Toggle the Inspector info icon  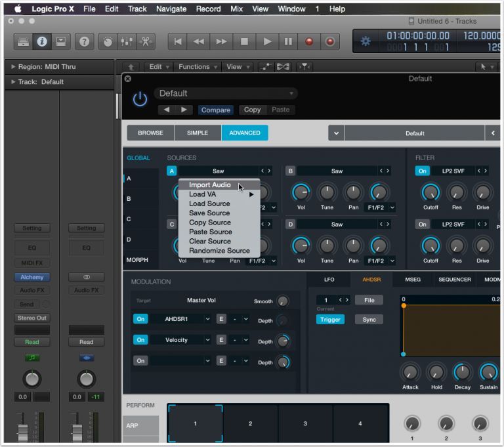[42, 41]
